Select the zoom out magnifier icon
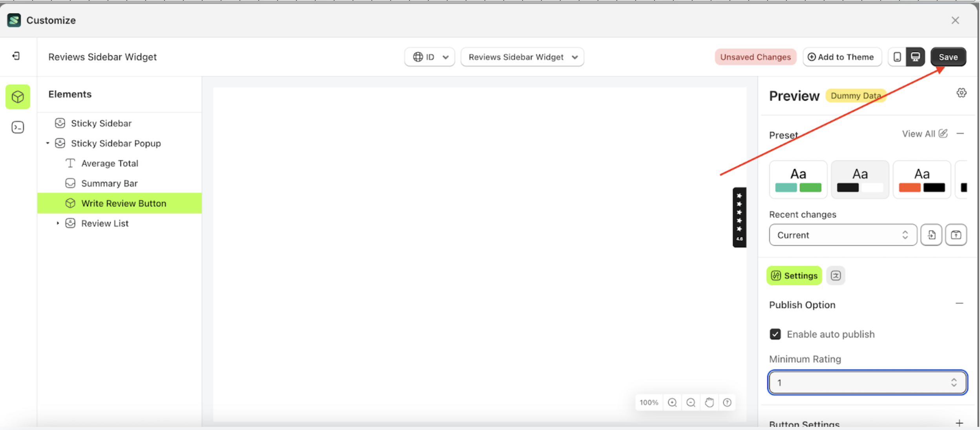Screen dimensions: 980x430 (690, 402)
